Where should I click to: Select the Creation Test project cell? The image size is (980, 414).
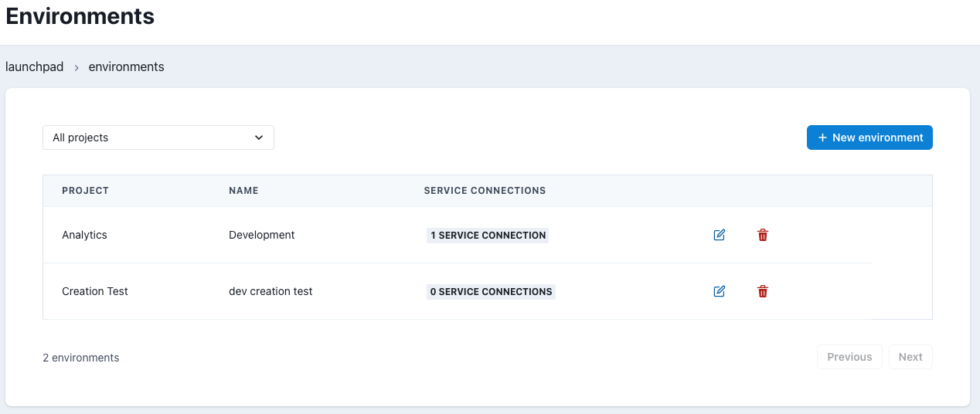[95, 291]
